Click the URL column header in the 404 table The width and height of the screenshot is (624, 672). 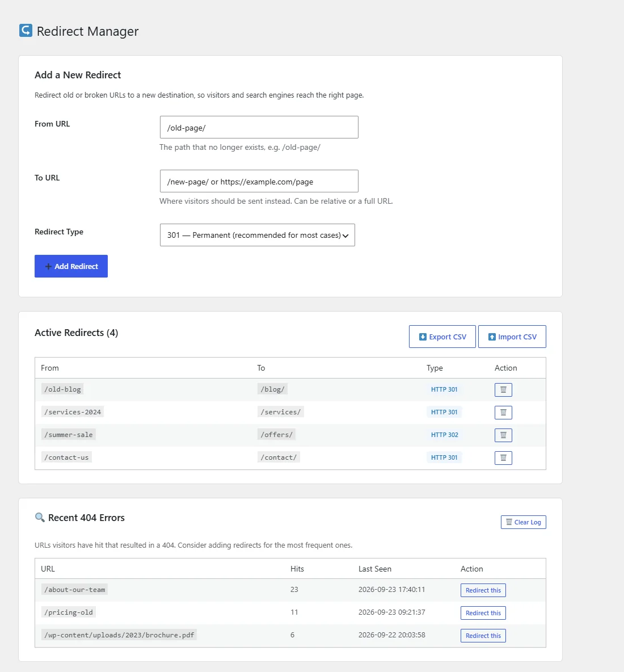click(x=48, y=569)
